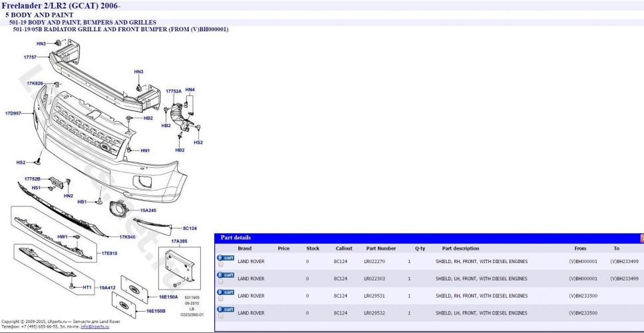Select callout 17D957 on the diagram
Screen dimensions: 644x333
13,113
